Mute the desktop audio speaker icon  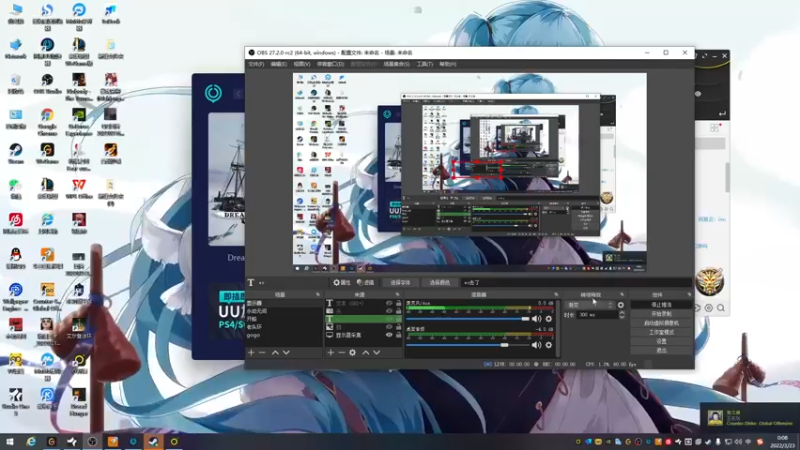(536, 345)
